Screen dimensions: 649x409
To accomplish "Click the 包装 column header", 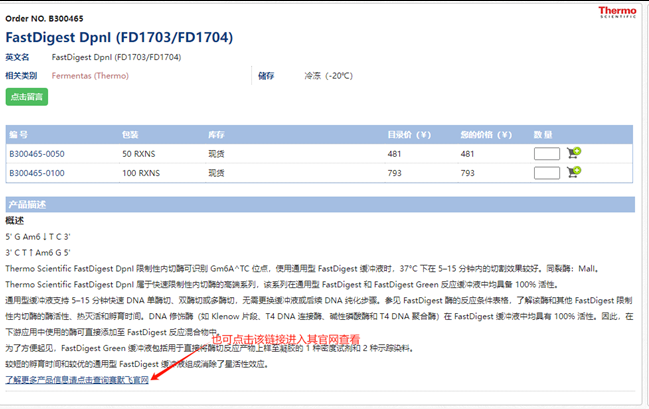I will tap(130, 135).
